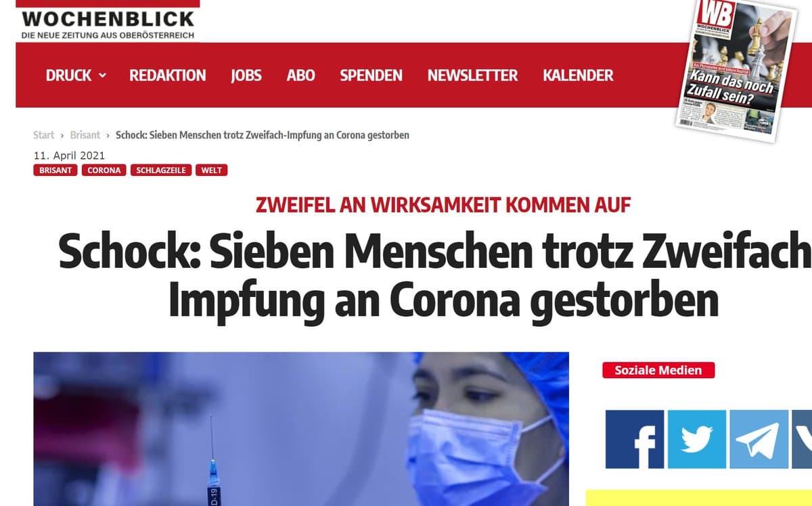The width and height of the screenshot is (812, 506).
Task: Open the NEWSLETTER page
Action: pos(472,75)
